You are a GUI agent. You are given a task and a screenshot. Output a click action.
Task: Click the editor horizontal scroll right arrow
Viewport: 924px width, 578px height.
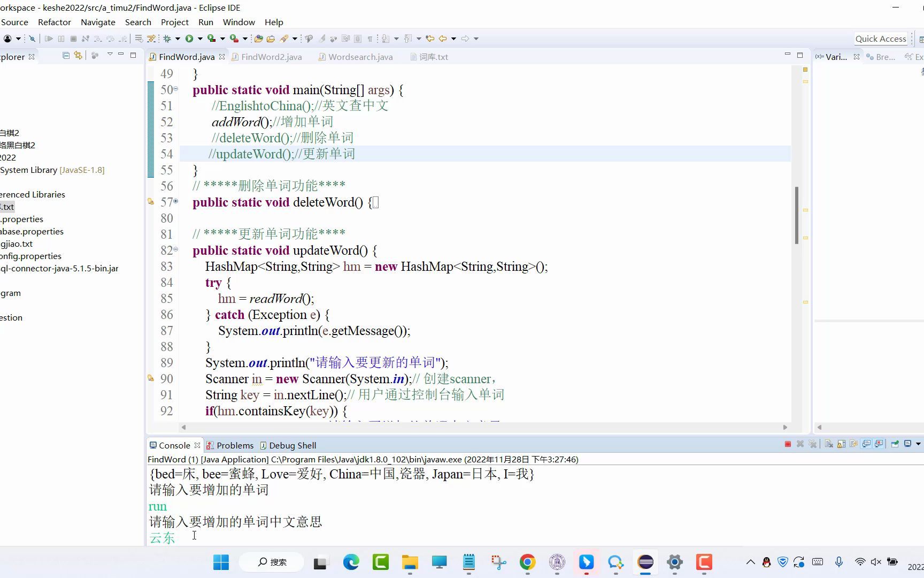click(x=785, y=427)
